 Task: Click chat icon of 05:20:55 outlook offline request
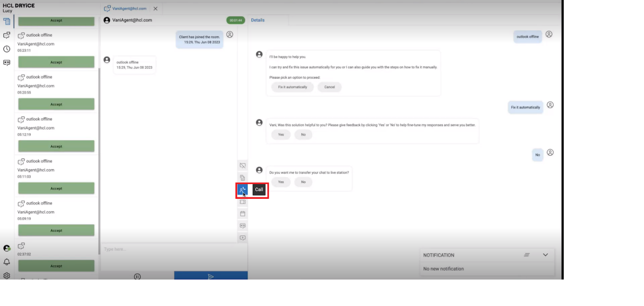coord(21,78)
